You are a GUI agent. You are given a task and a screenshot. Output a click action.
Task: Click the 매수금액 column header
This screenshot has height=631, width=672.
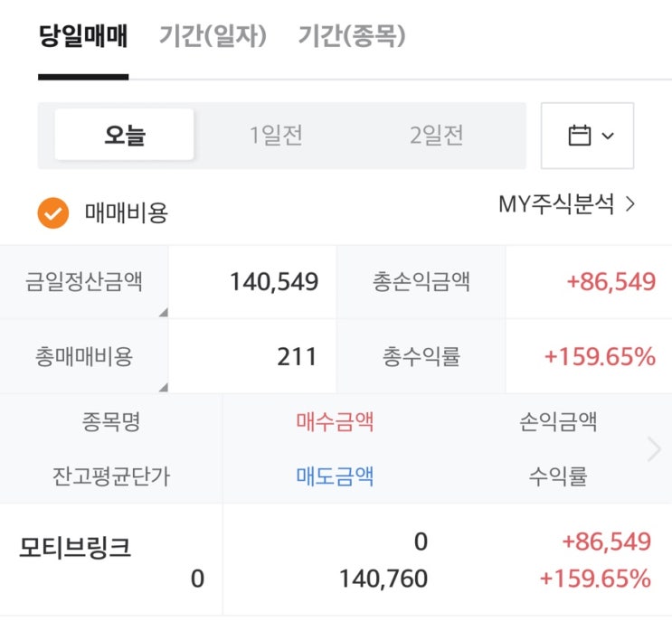pyautogui.click(x=335, y=421)
